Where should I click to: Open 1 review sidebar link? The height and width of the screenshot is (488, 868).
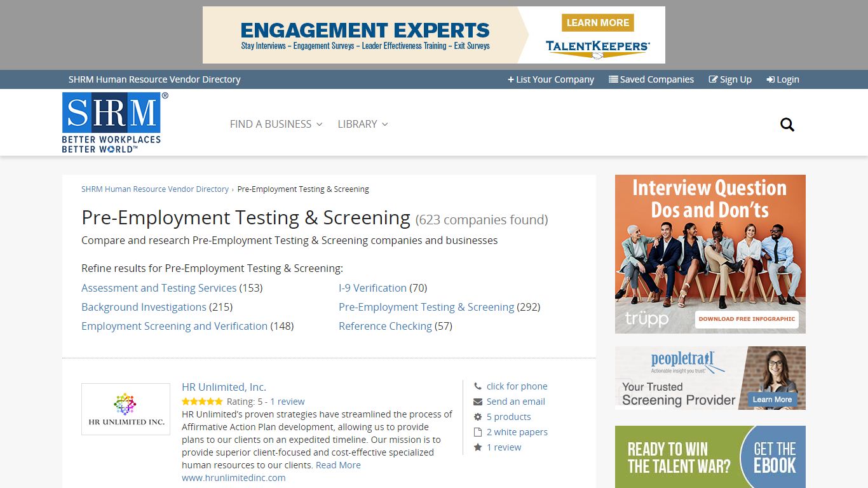(504, 447)
